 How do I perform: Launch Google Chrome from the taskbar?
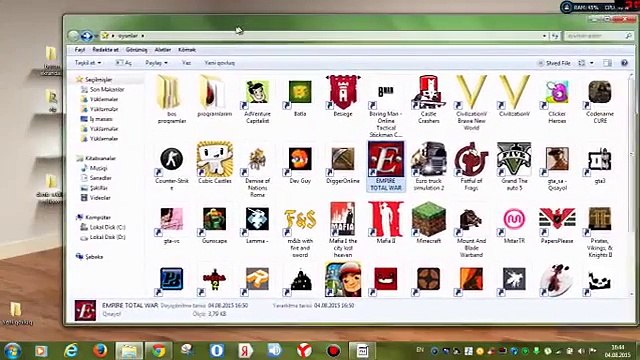pos(158,351)
